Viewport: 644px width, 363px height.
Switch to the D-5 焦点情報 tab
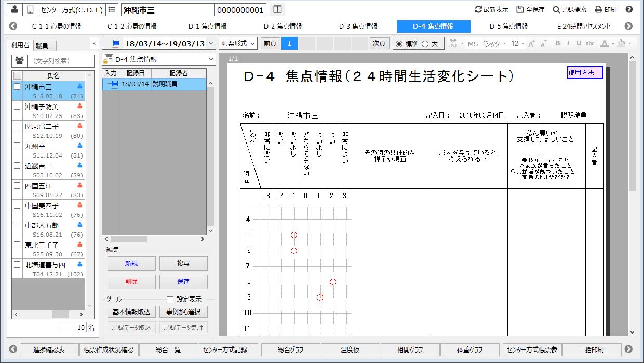508,26
